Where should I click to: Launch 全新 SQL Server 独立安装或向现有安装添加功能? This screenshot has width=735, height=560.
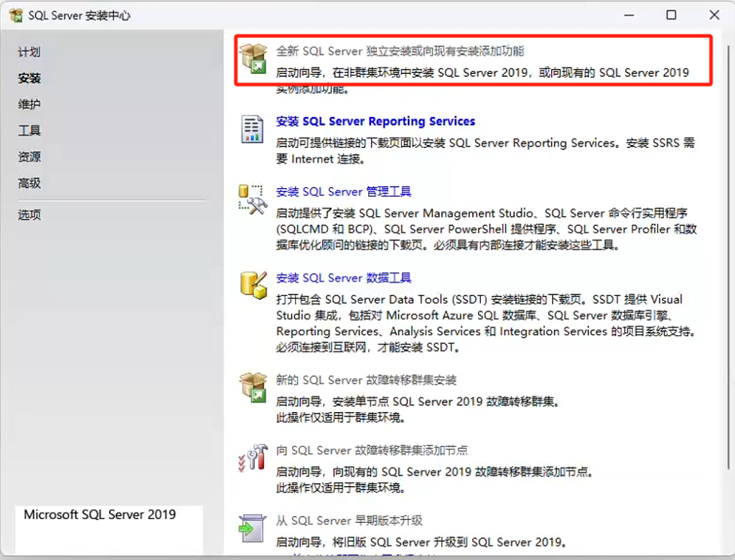[400, 51]
